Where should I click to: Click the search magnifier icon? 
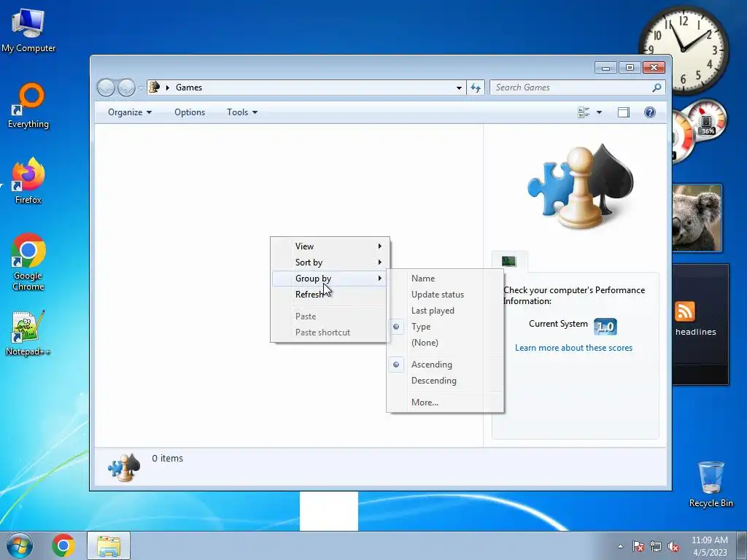(657, 87)
